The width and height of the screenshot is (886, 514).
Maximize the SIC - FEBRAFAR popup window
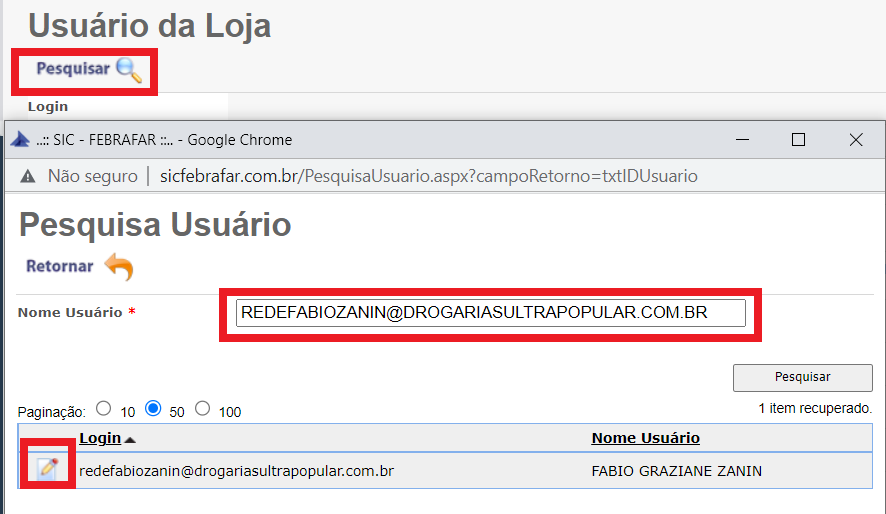[x=798, y=140]
